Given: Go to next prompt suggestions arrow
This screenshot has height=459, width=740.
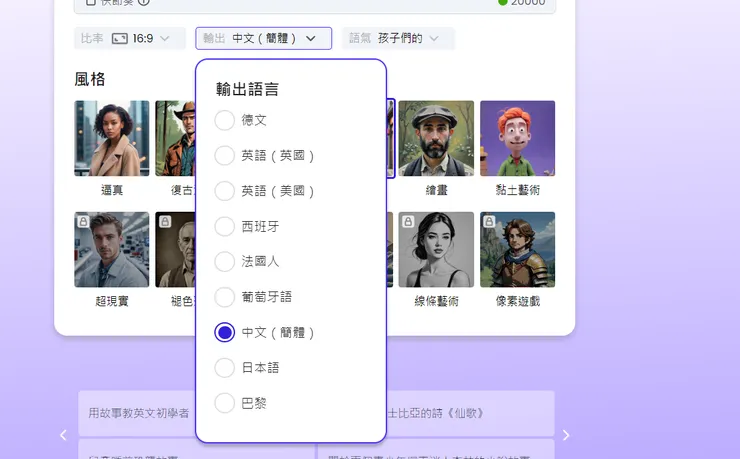Looking at the screenshot, I should (x=566, y=435).
